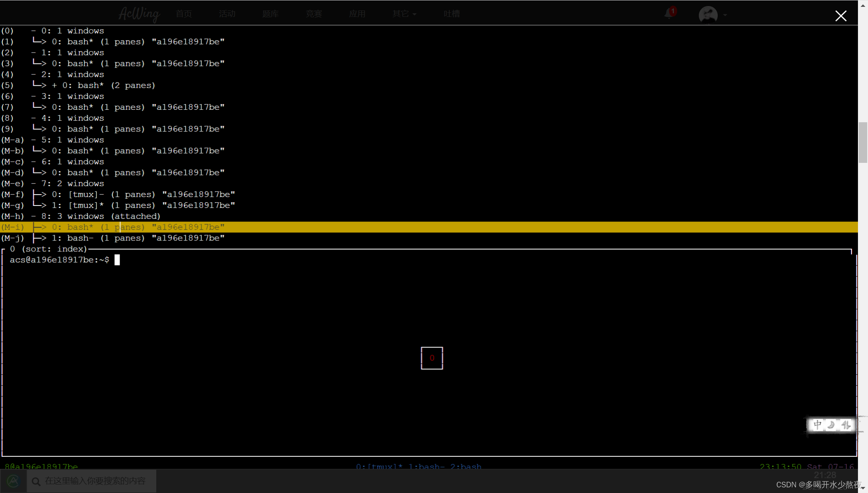Viewport: 868px width, 493px height.
Task: Collapse session 7 in row (M-e)
Action: [x=34, y=183]
